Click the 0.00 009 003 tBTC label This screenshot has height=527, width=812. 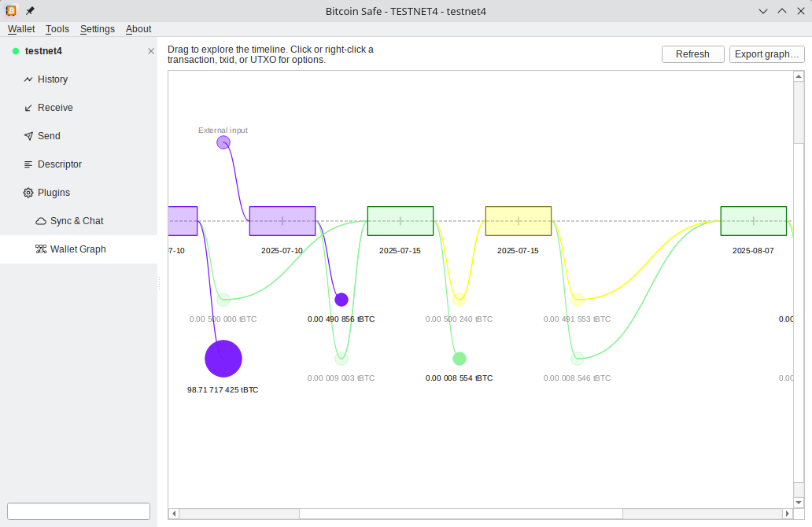341,378
